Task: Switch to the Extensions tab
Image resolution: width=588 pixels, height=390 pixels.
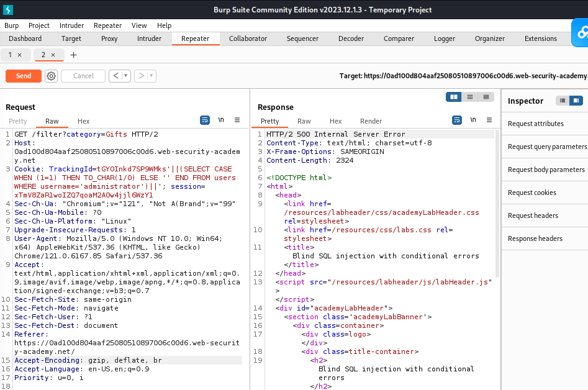Action: tap(541, 39)
